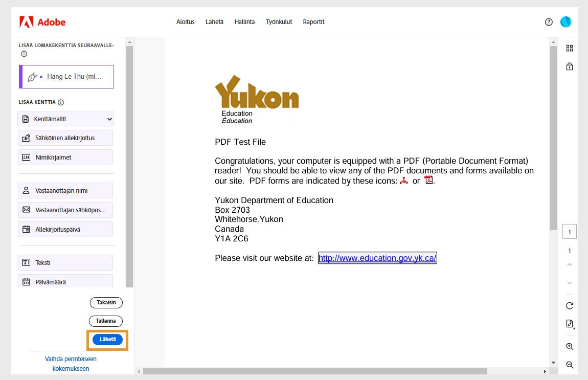This screenshot has height=380, width=588.
Task: Click the Adobe logo
Action: point(42,22)
